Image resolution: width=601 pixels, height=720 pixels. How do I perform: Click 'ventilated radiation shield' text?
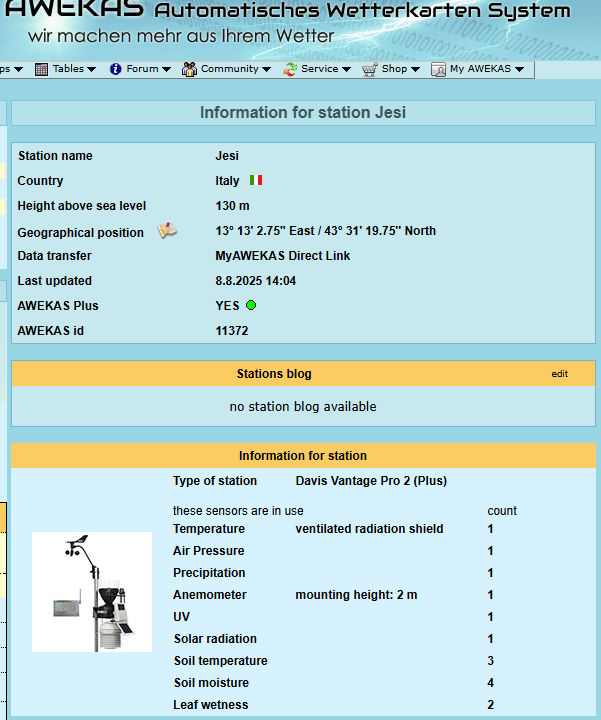(369, 529)
